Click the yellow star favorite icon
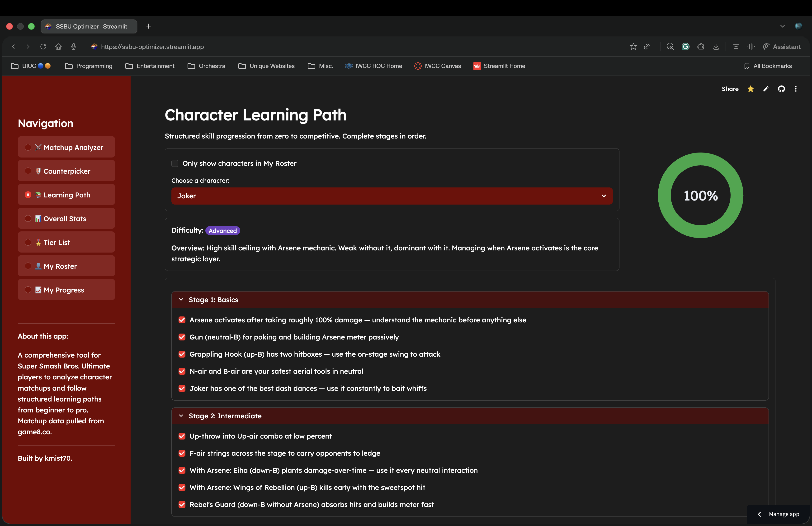The width and height of the screenshot is (812, 526). [751, 89]
